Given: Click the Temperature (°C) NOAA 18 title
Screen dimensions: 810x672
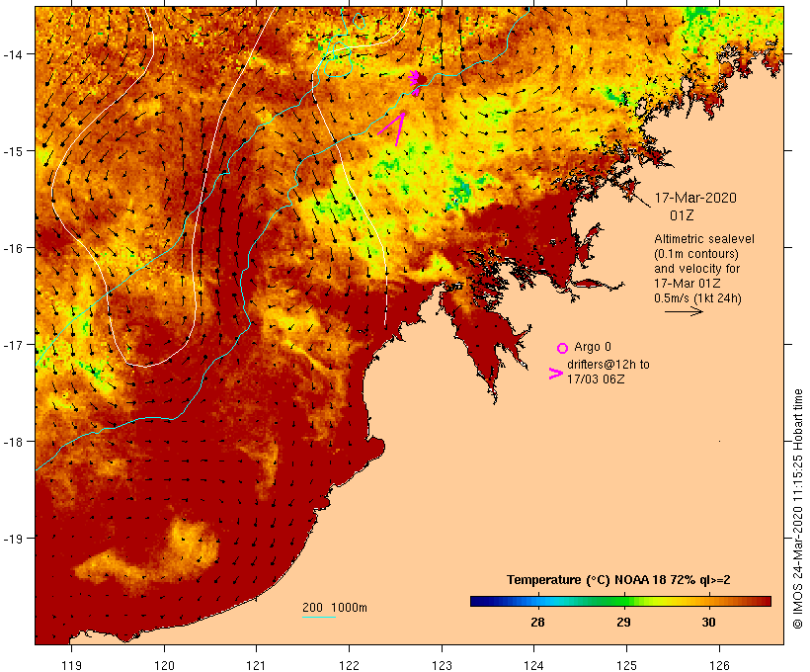Looking at the screenshot, I should pos(618,580).
